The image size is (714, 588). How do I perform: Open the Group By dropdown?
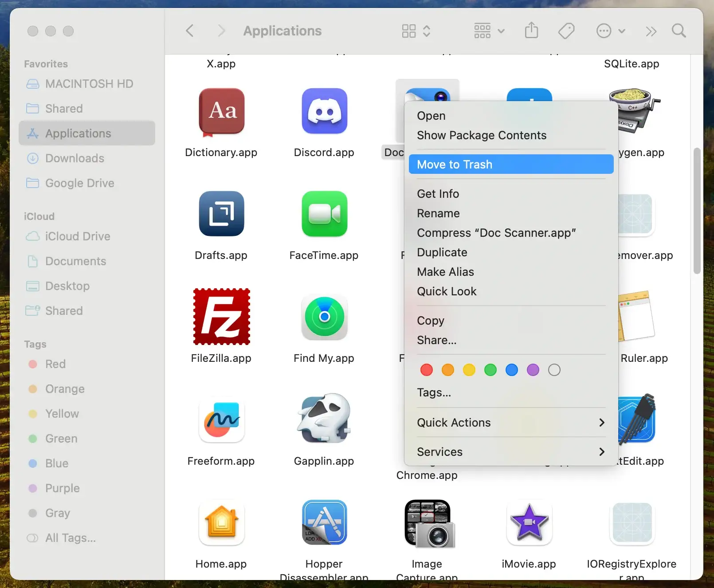(x=489, y=31)
